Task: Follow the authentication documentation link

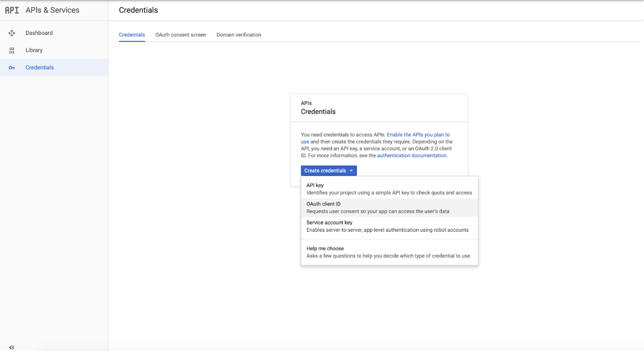Action: (x=411, y=156)
